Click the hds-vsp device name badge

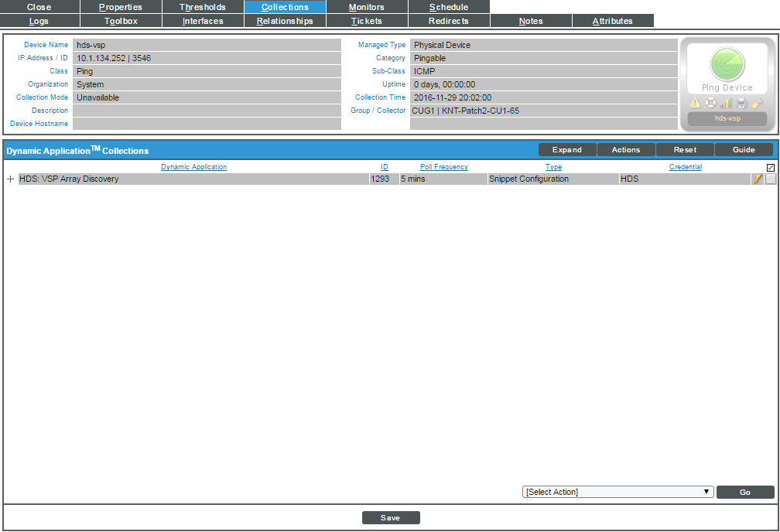click(x=727, y=118)
